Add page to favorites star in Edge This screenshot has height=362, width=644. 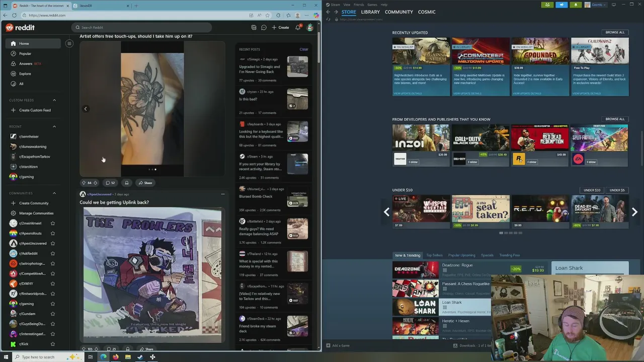pyautogui.click(x=268, y=15)
